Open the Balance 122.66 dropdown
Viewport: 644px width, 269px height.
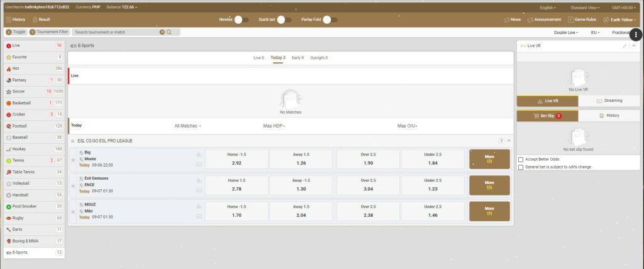tap(121, 8)
